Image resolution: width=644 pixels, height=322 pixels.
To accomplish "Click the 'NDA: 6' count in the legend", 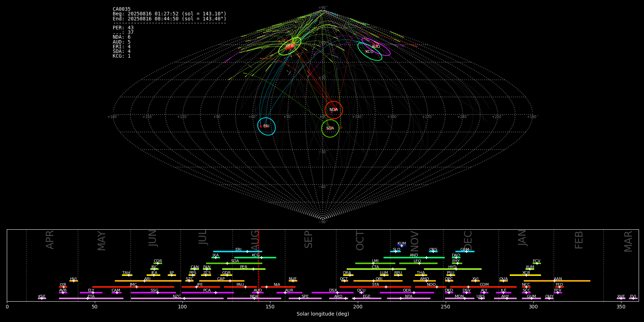I will (x=122, y=37).
